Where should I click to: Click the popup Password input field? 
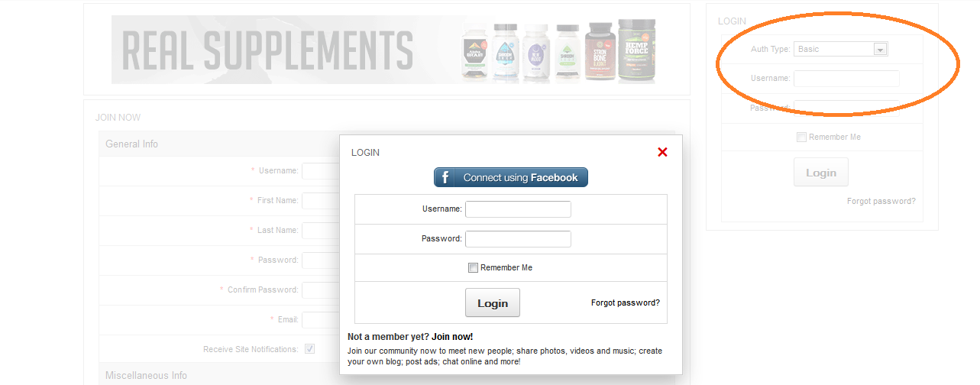pos(518,239)
